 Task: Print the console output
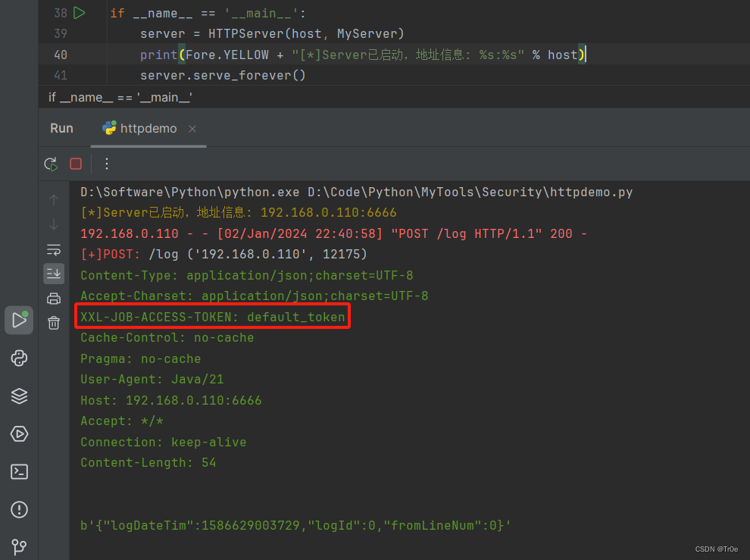pyautogui.click(x=54, y=299)
